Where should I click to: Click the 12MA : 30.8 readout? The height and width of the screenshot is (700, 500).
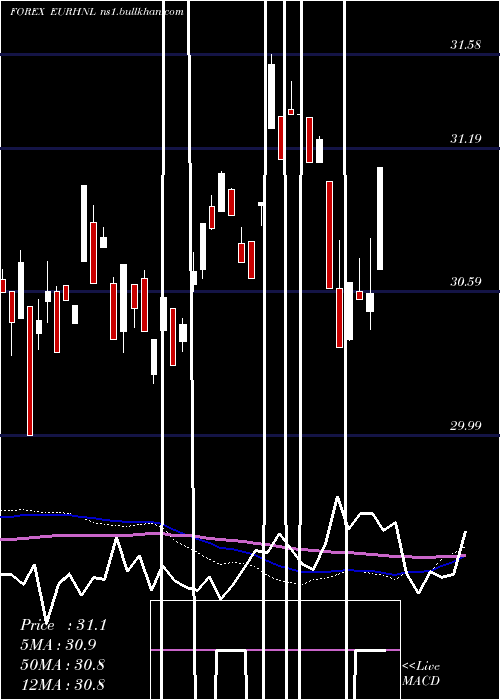62,684
